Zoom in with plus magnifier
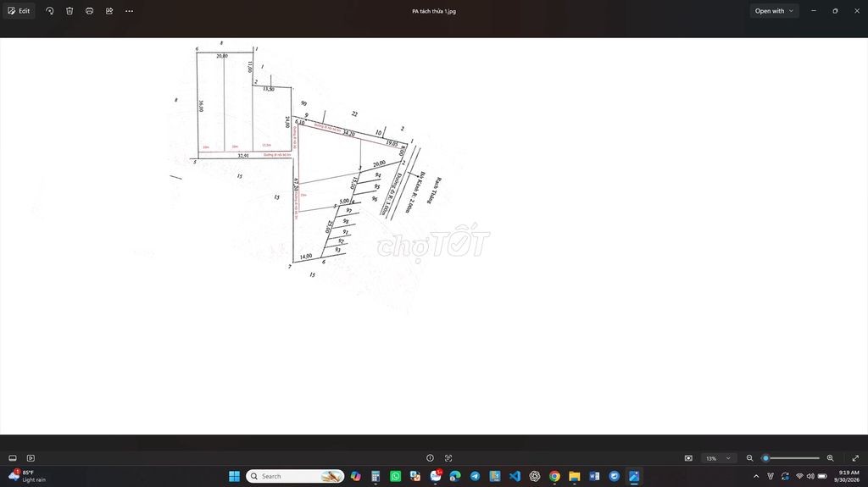This screenshot has width=868, height=487. coord(831,458)
